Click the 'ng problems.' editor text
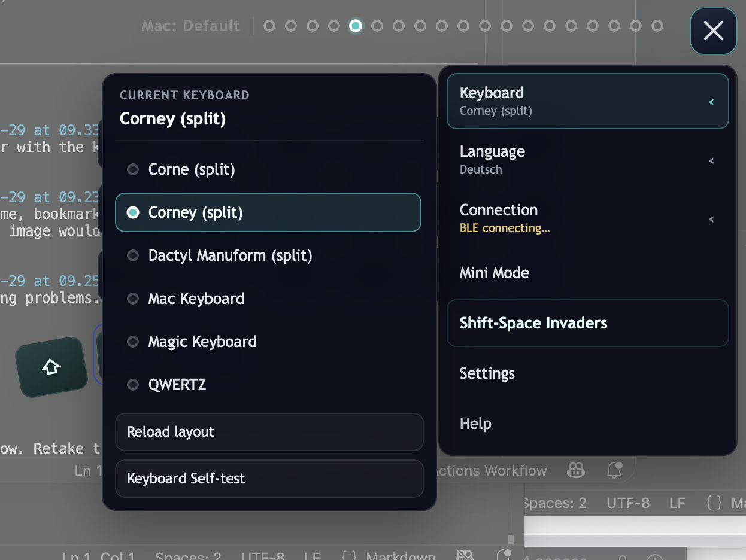 click(x=49, y=297)
